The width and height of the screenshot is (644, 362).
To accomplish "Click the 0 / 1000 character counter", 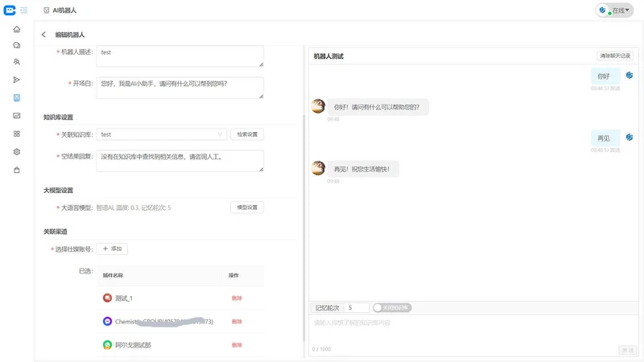I will (321, 349).
